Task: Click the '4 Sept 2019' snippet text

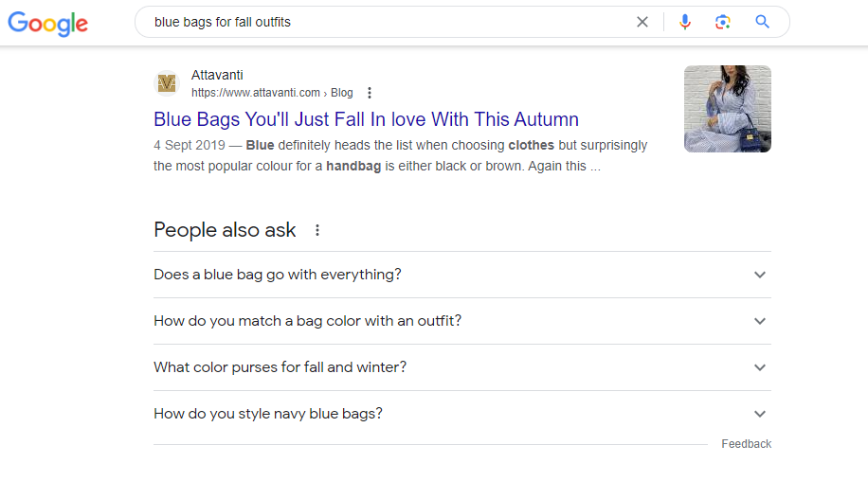Action: tap(190, 146)
